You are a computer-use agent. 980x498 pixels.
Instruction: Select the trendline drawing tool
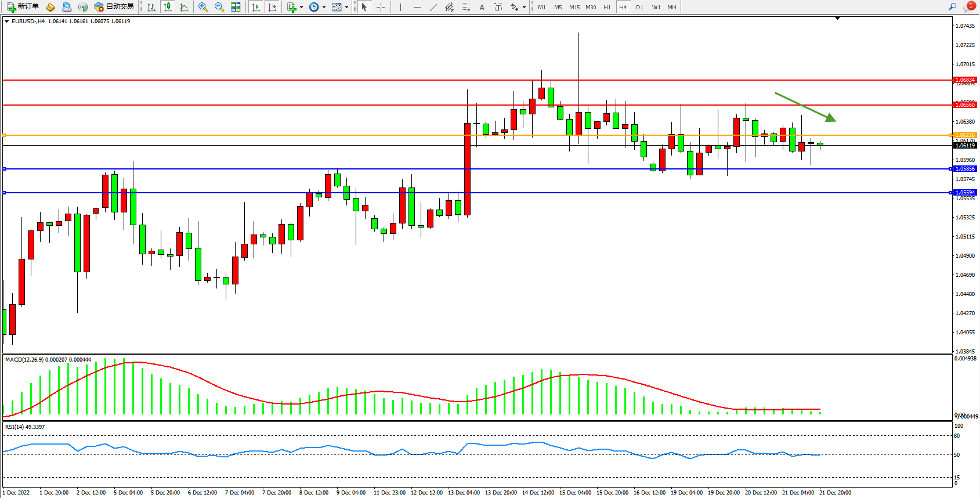pos(433,7)
